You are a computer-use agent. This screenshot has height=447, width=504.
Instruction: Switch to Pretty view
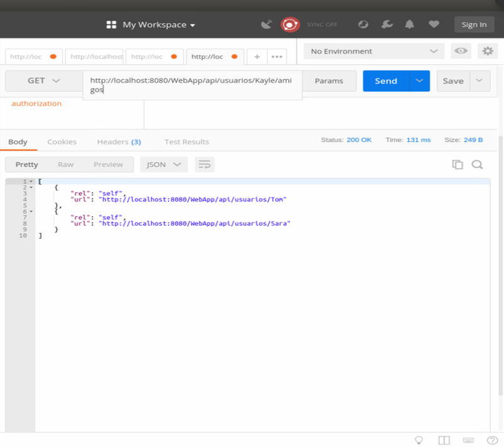pyautogui.click(x=27, y=164)
